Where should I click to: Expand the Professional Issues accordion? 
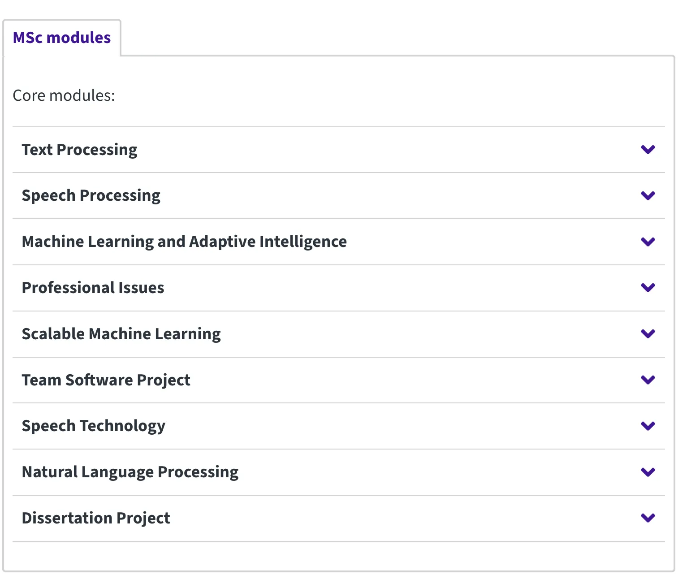(93, 288)
